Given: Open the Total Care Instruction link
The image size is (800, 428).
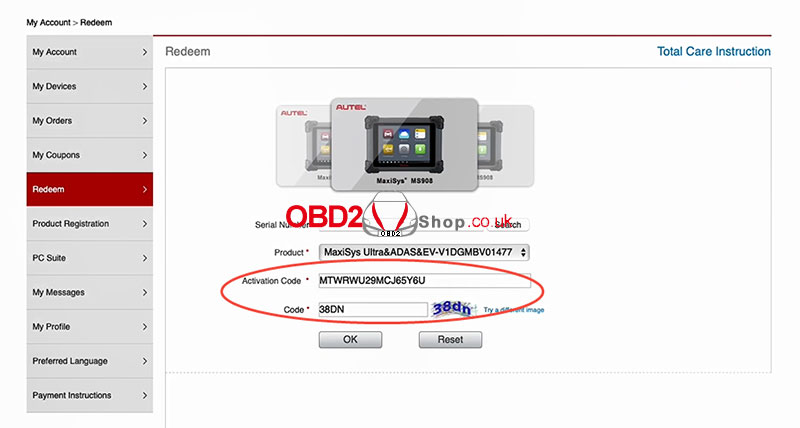Looking at the screenshot, I should click(x=713, y=52).
